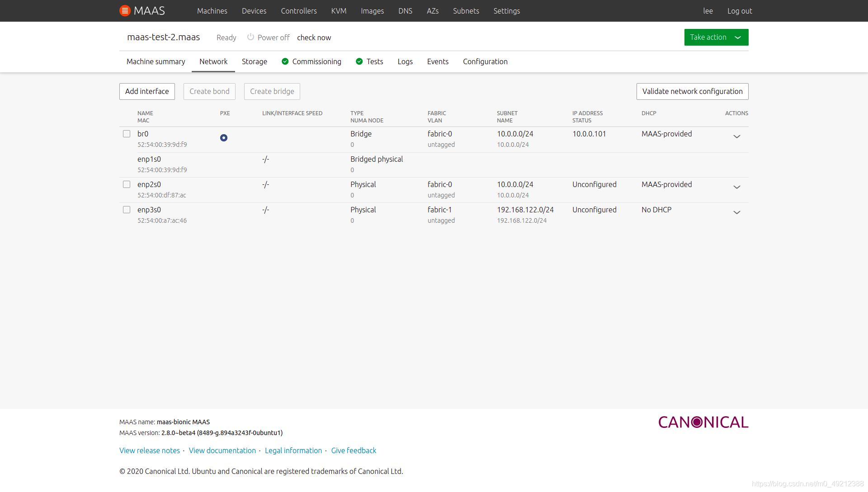Click the Commissioning green check icon

285,61
